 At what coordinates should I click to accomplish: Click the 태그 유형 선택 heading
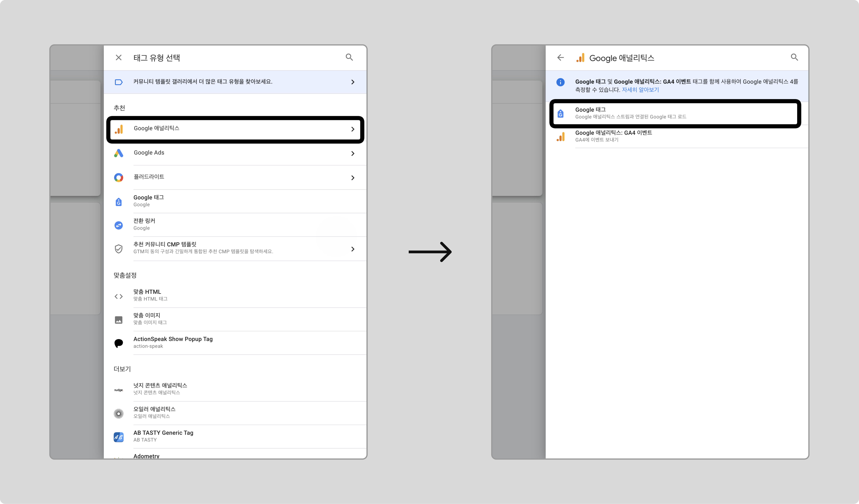pyautogui.click(x=157, y=58)
